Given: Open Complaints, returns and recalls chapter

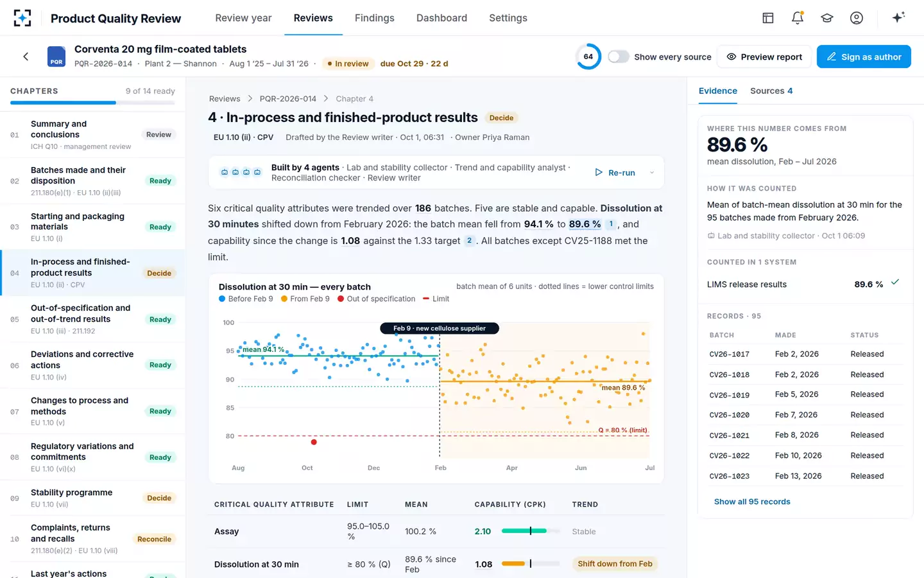Looking at the screenshot, I should coord(93,539).
